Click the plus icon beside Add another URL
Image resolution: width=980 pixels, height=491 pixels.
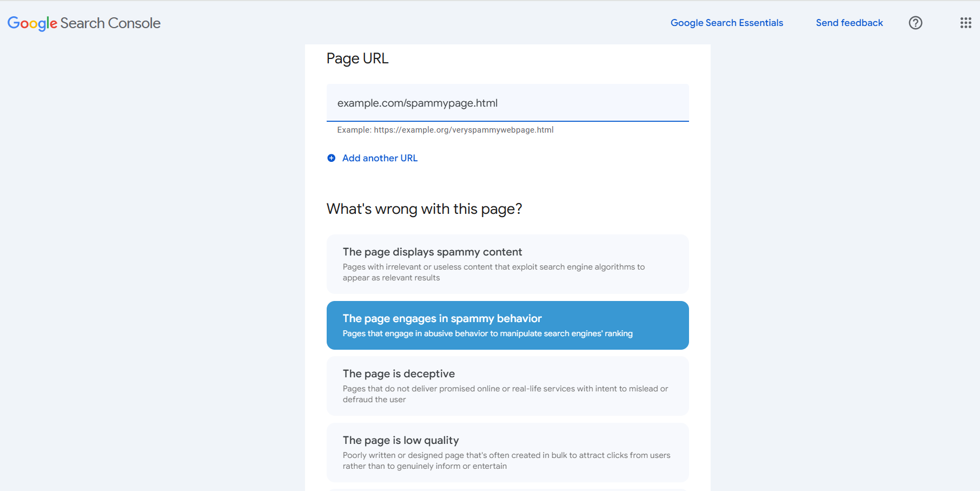coord(332,158)
